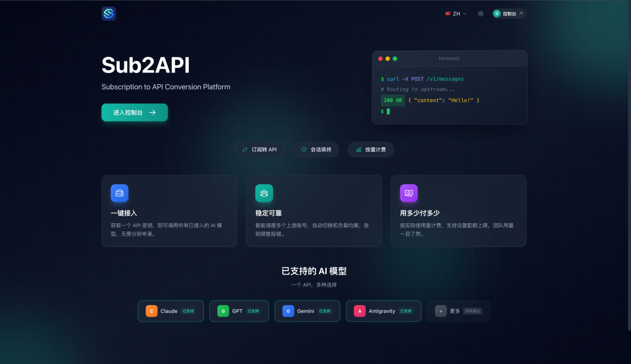
Task: Click the teal network icon for 稳定可靠
Action: 264,193
